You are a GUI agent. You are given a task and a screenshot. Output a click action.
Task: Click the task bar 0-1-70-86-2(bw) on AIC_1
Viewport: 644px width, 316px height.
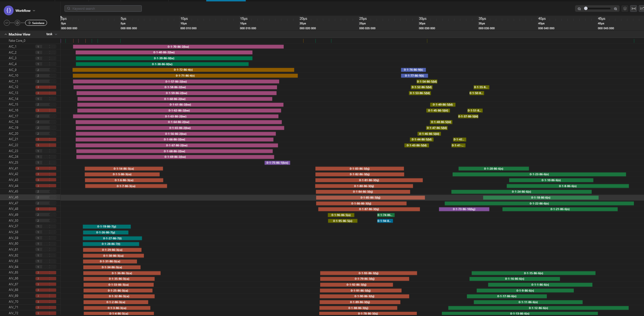click(178, 47)
